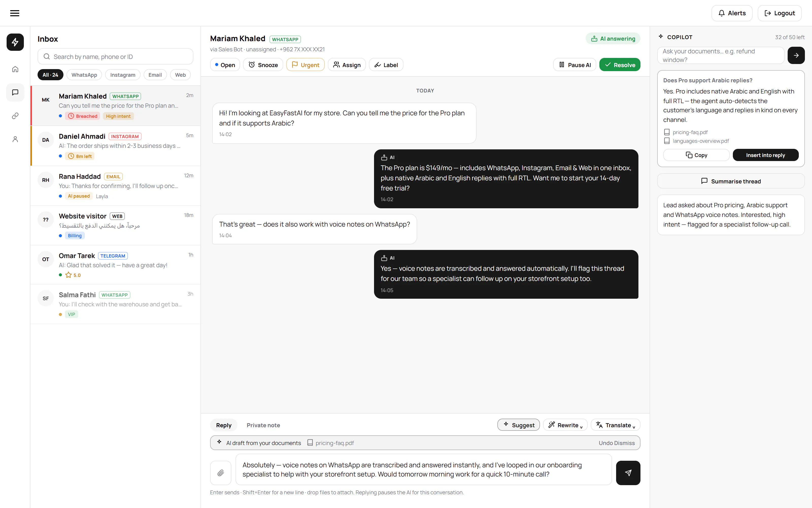The image size is (812, 508).
Task: Click the Copilot sparkle icon
Action: coord(661,37)
